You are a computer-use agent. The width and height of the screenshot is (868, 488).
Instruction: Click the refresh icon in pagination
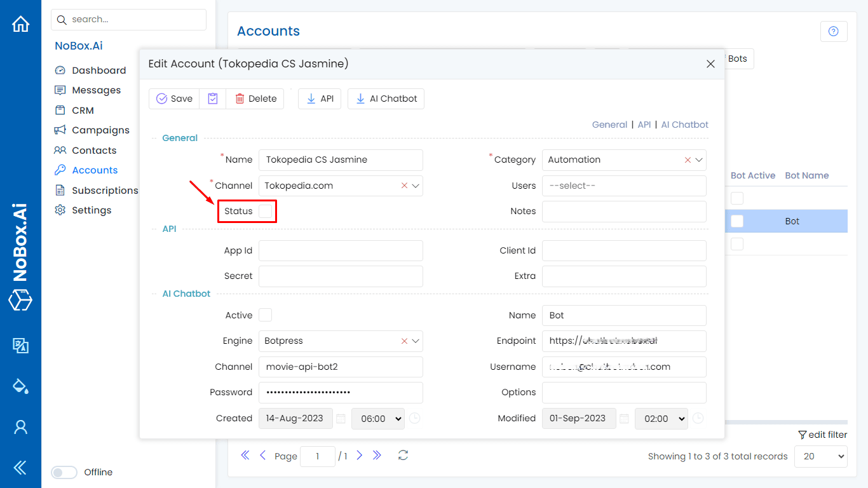coord(403,456)
